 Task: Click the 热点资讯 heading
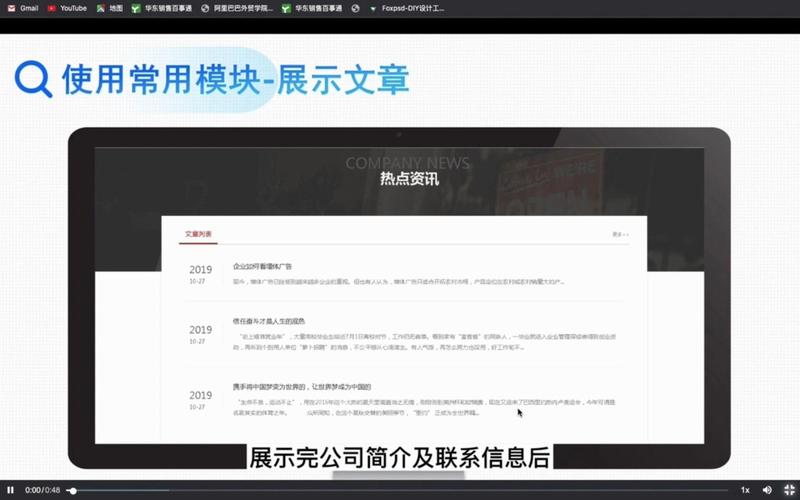tap(409, 179)
